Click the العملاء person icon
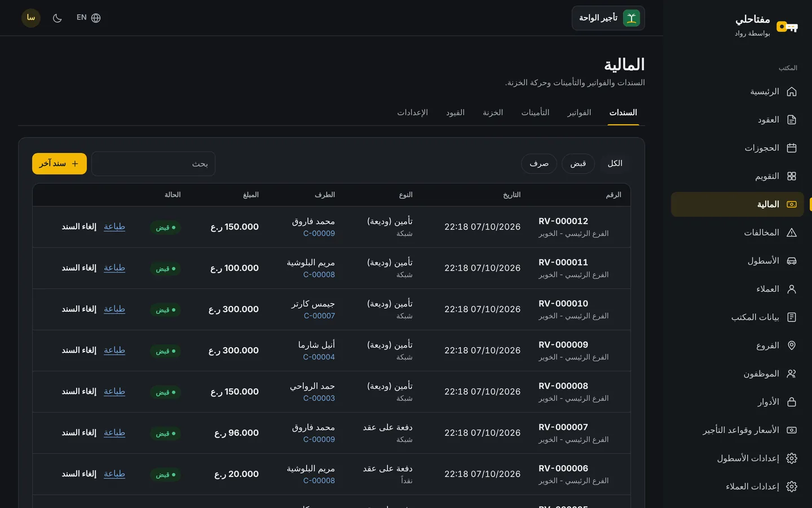Screen dimensions: 812x508 [792, 289]
